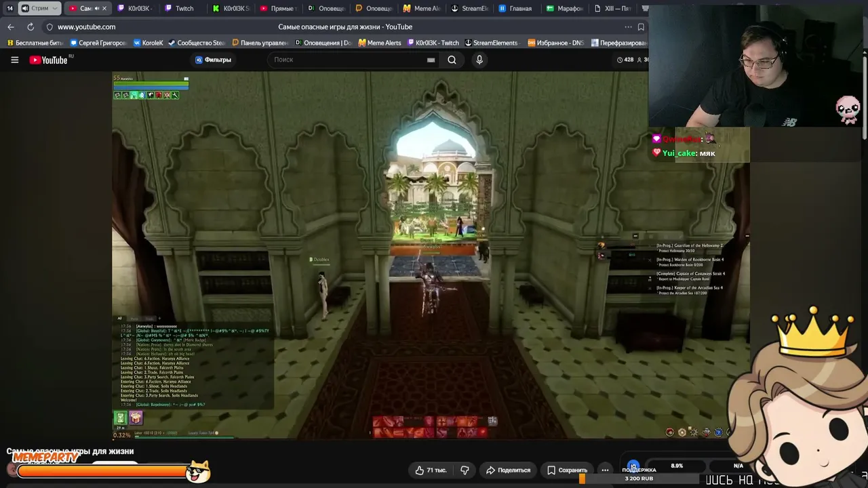The image size is (868, 488).
Task: Open the Панель управления bookmark
Action: [x=260, y=43]
